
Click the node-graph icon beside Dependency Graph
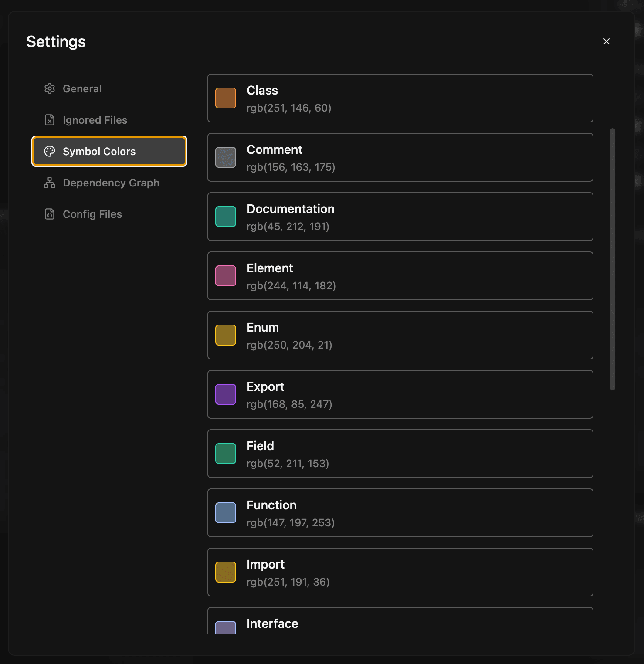pyautogui.click(x=50, y=183)
